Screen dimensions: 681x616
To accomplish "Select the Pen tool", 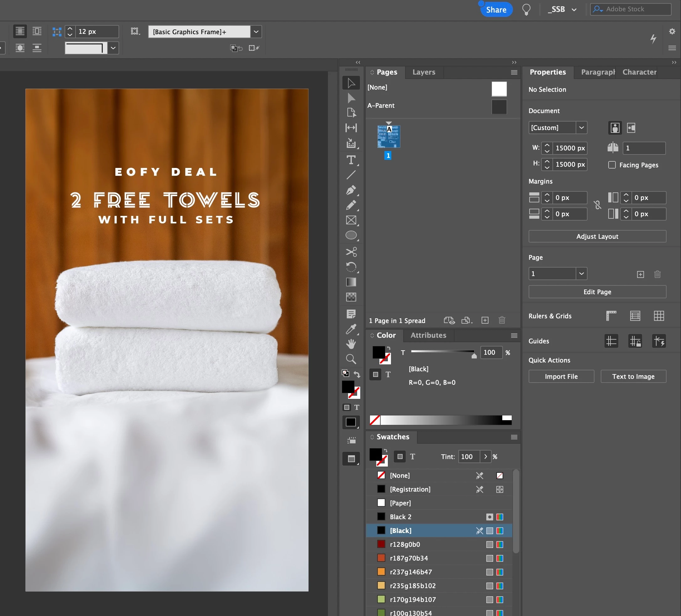I will click(x=351, y=191).
